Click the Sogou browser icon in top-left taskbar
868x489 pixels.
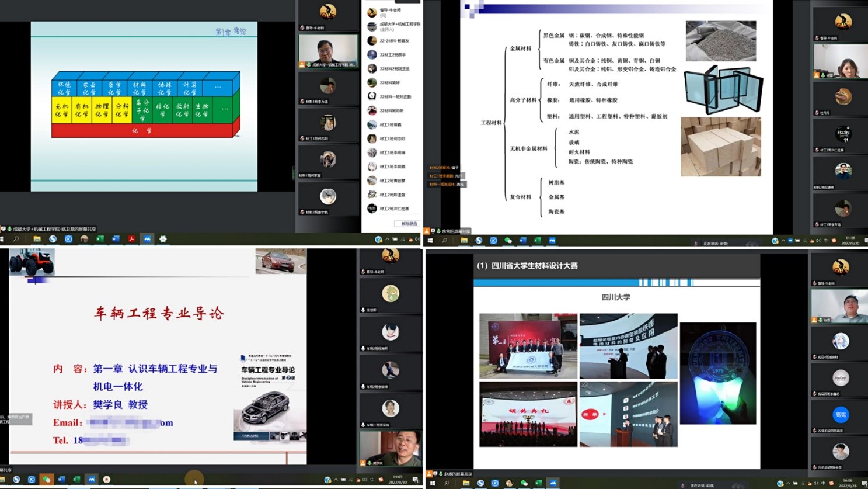(53, 239)
